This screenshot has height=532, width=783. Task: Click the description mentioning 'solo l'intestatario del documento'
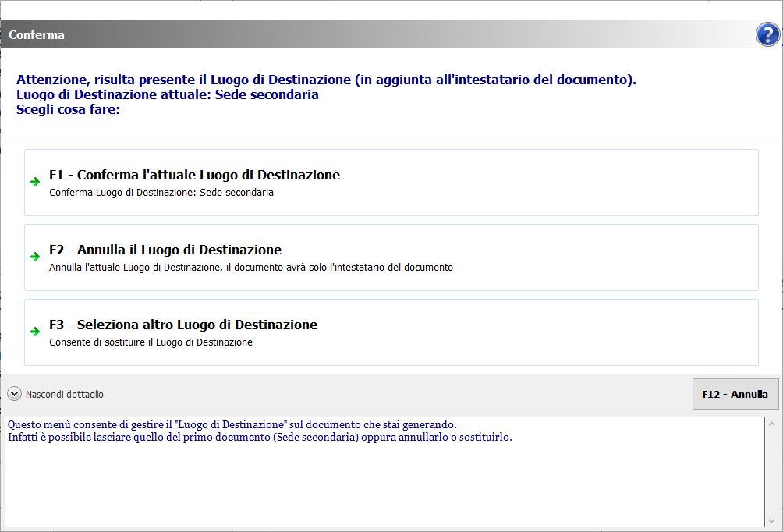pyautogui.click(x=250, y=268)
